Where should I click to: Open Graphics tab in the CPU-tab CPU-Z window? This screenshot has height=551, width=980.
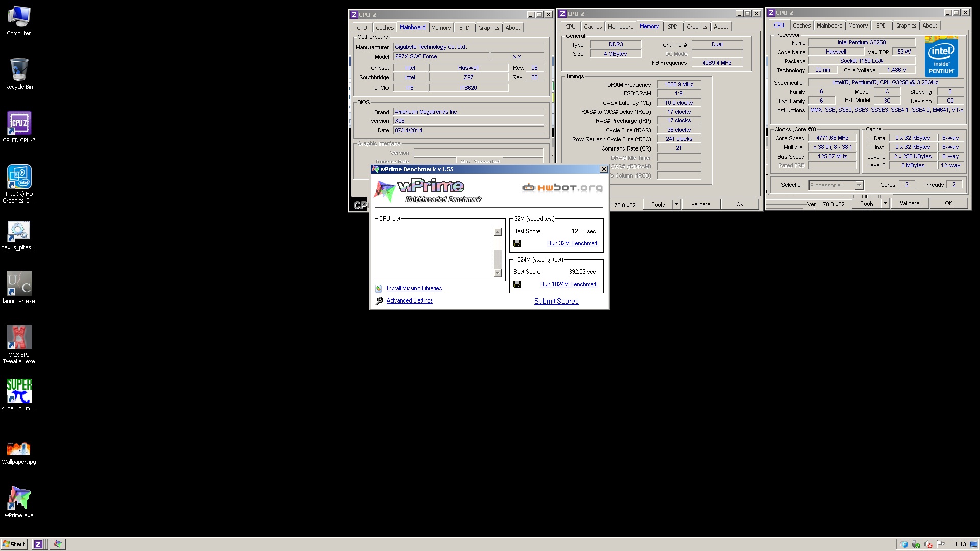click(x=905, y=26)
